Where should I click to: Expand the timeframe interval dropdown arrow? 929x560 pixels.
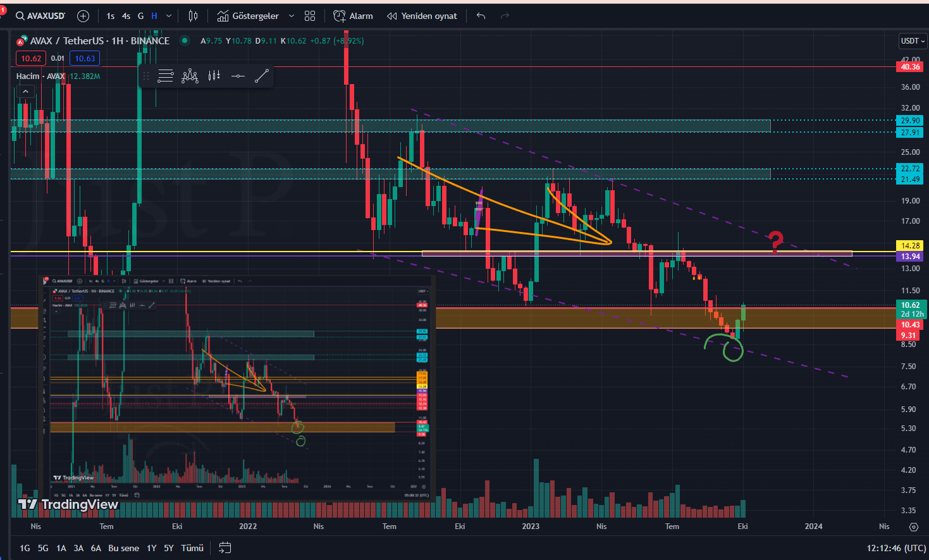169,16
